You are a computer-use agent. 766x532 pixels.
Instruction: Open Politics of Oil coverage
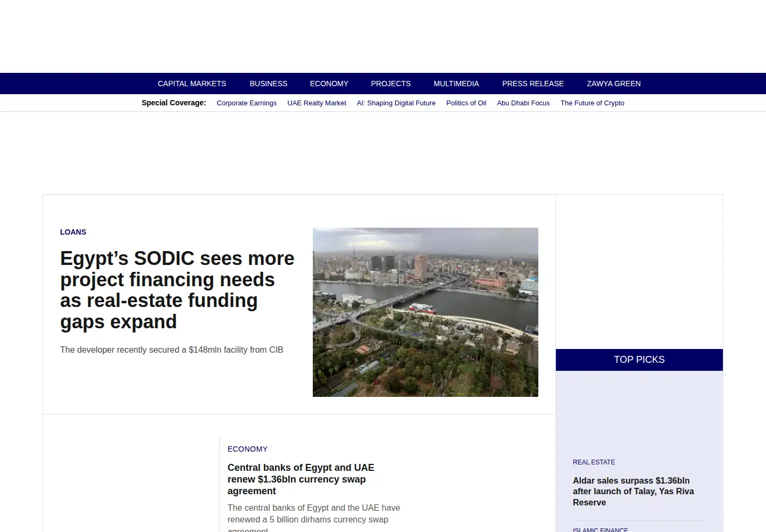click(466, 103)
